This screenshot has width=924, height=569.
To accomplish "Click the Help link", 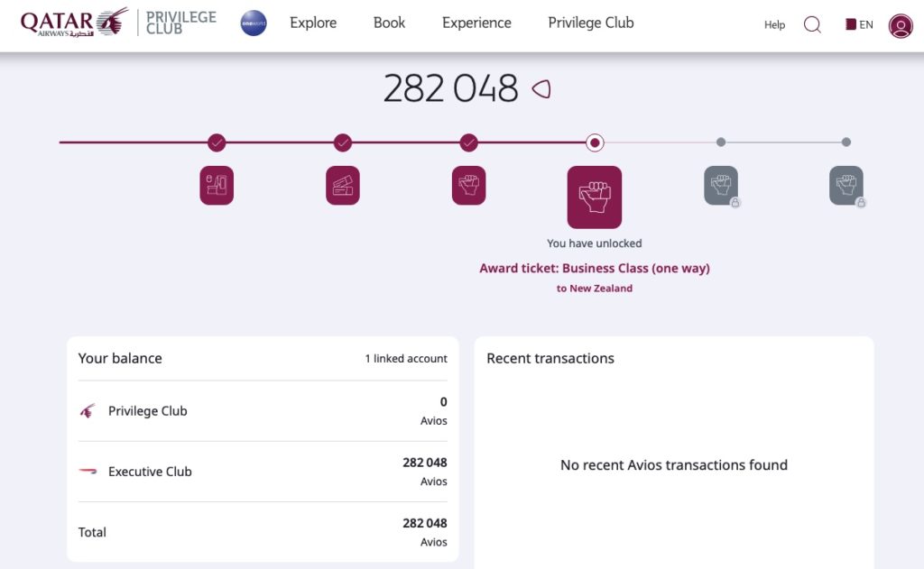I will point(774,25).
